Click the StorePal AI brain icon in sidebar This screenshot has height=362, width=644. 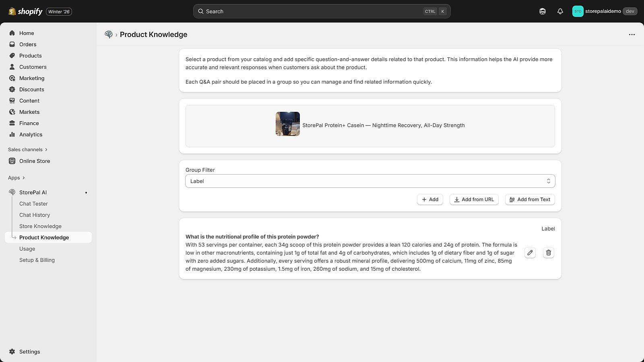coord(12,192)
